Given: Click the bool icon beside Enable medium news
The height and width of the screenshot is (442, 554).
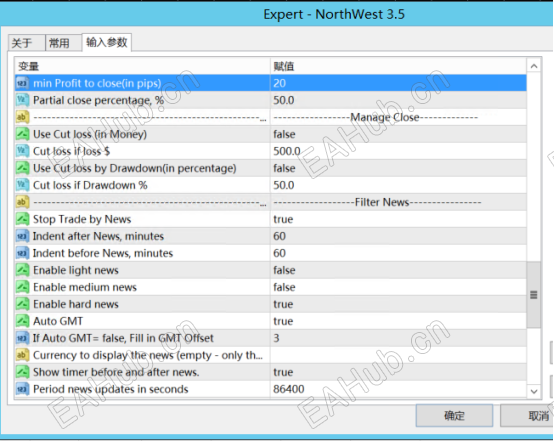Looking at the screenshot, I should [22, 287].
